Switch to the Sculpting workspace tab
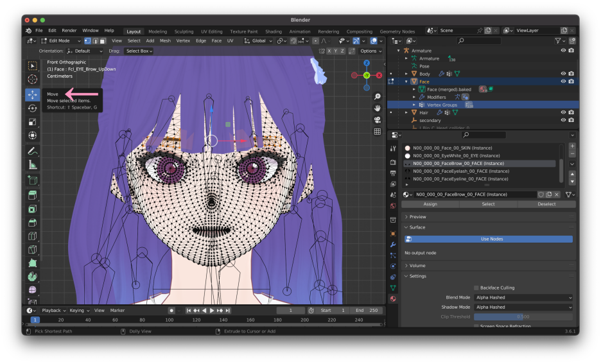 184,32
